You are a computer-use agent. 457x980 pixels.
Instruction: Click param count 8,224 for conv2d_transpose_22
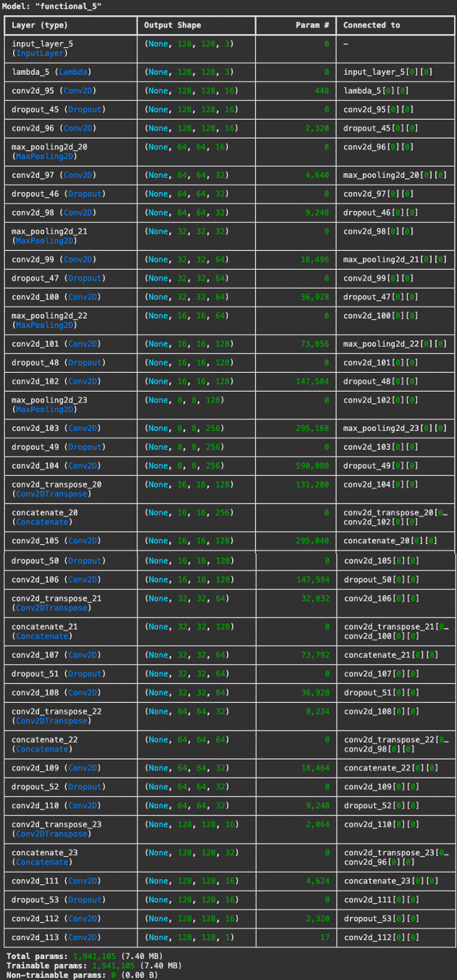318,712
